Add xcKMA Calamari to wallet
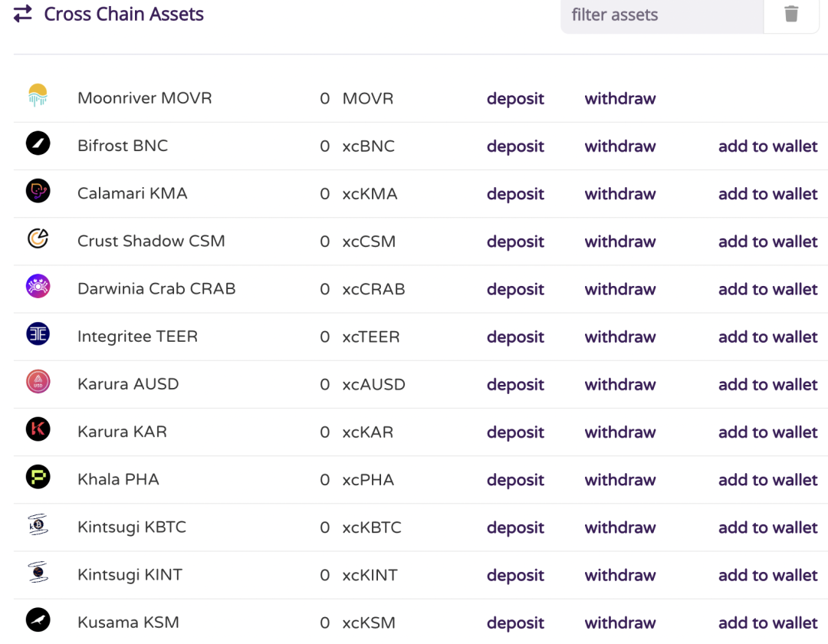The image size is (828, 644). click(767, 194)
